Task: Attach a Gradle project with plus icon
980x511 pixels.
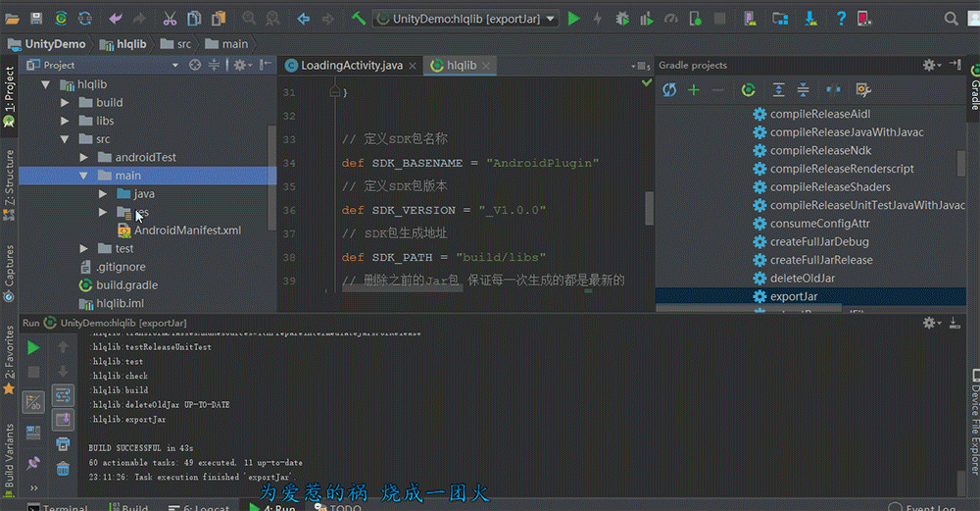Action: tap(694, 89)
